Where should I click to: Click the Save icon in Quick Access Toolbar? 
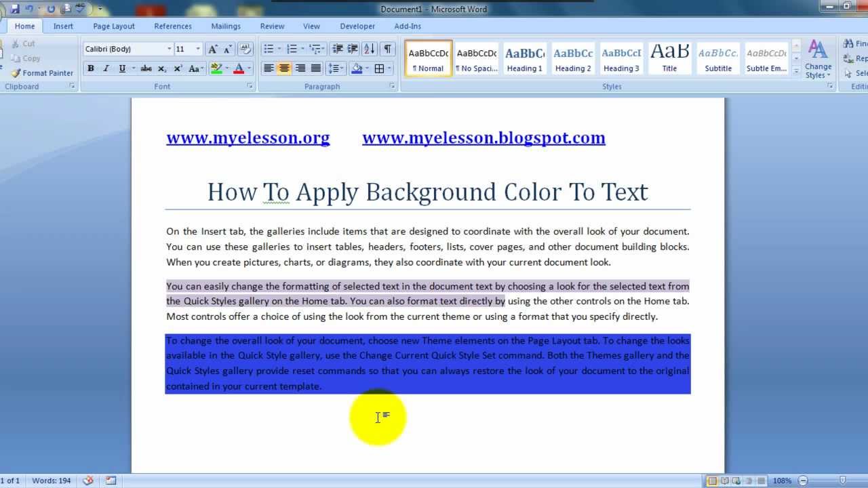point(15,9)
